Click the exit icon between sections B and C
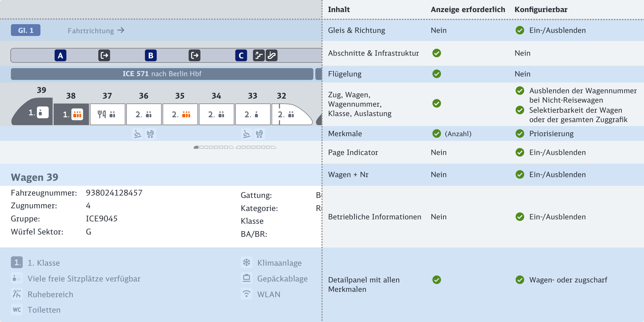This screenshot has height=322, width=644. [195, 55]
